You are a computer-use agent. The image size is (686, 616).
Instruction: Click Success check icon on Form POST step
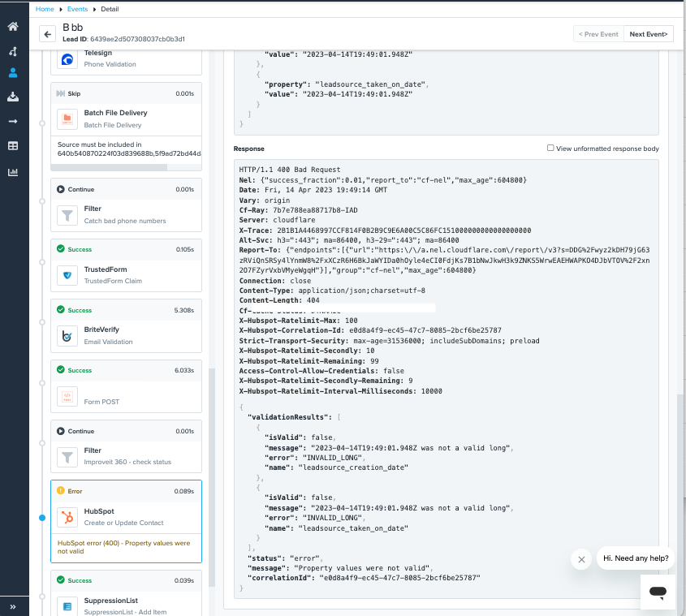(61, 370)
